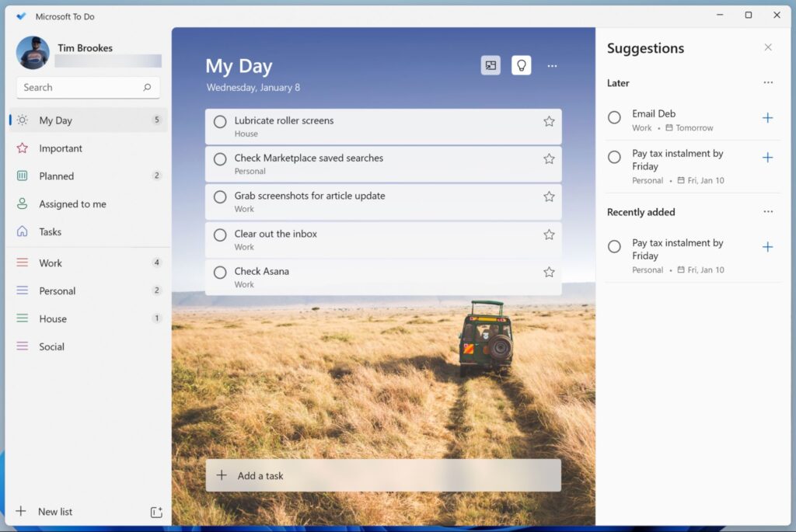Viewport: 796px width, 532px height.
Task: Complete Pay tax instalment under Later
Action: coord(614,157)
